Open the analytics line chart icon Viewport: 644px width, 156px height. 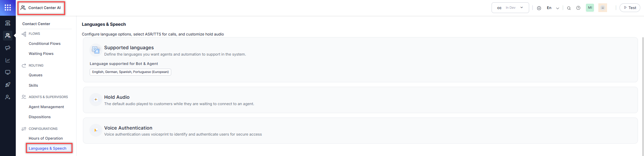(8, 60)
